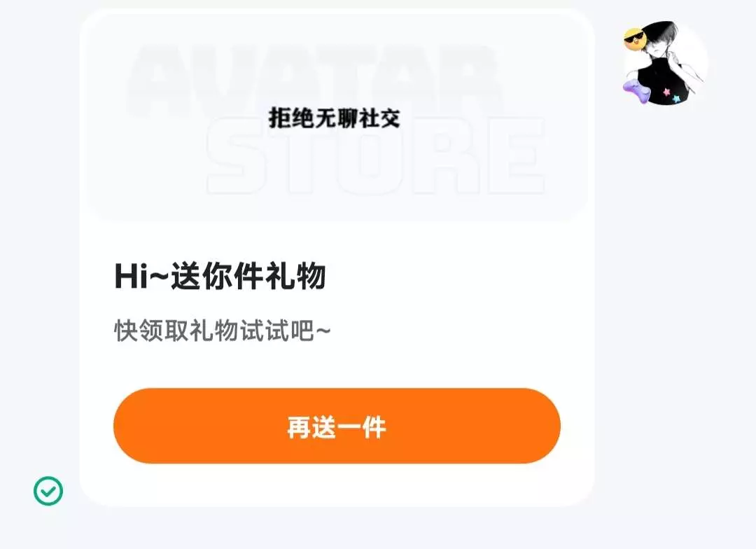
Task: Click empty chat background below gift card
Action: (x=337, y=528)
